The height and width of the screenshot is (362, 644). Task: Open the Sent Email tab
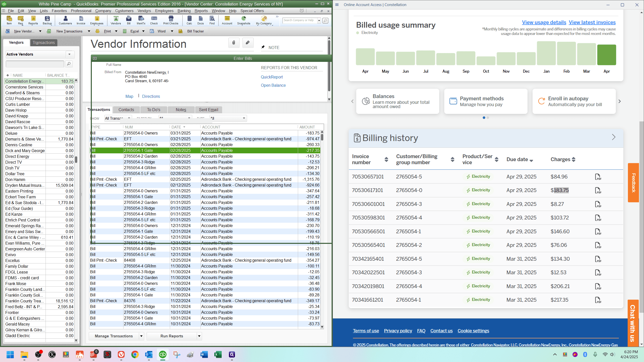(x=208, y=110)
